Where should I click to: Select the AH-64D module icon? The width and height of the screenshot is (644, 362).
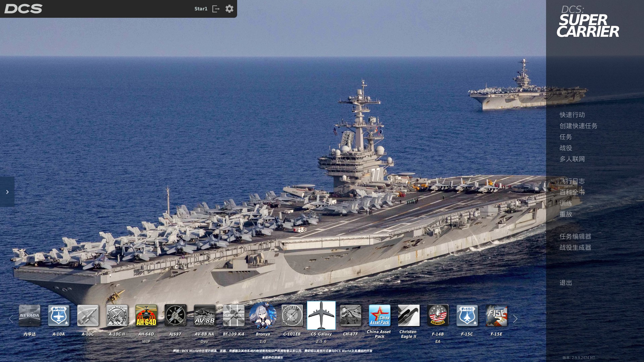click(146, 315)
